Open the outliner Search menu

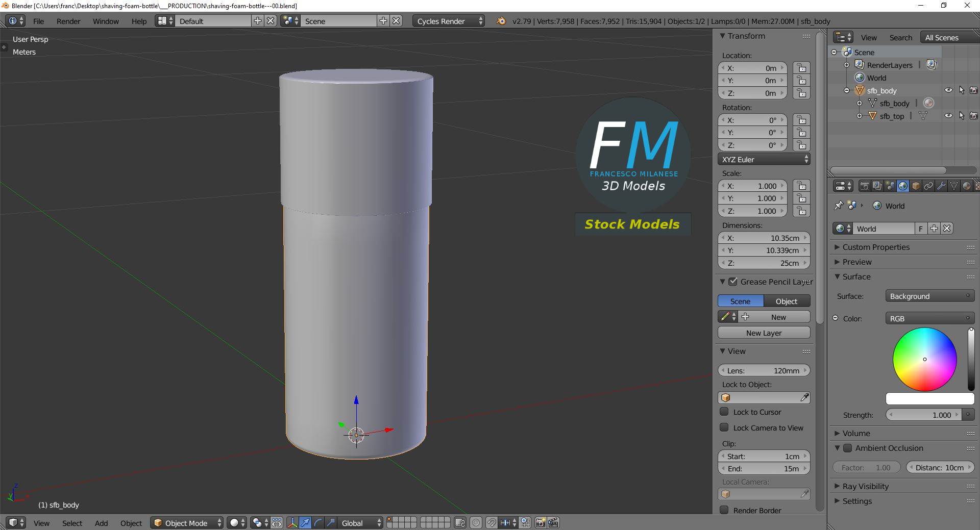click(x=900, y=37)
